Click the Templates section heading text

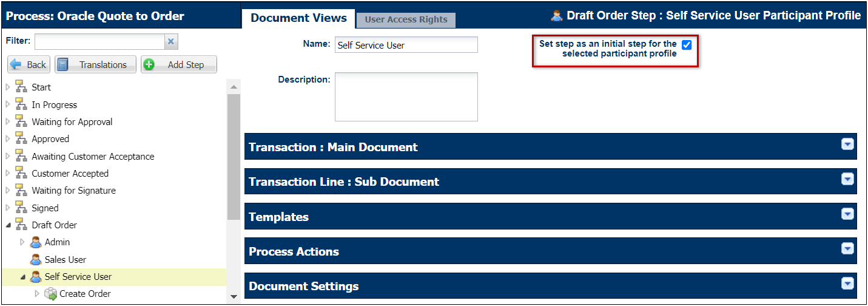[x=278, y=217]
